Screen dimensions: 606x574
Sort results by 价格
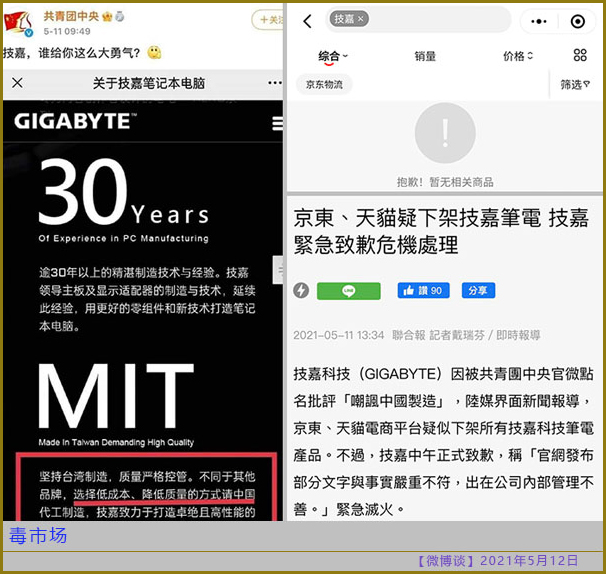pos(518,56)
